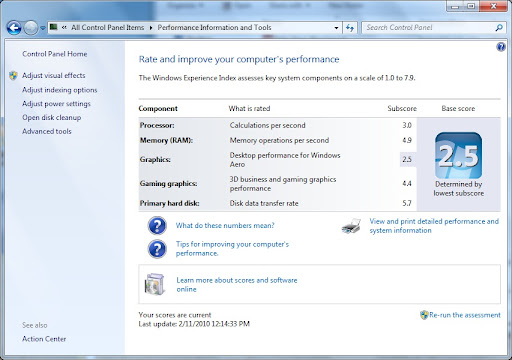This screenshot has height=360, width=512.
Task: Click 'Disk data transfer rate' description
Action: [x=264, y=203]
